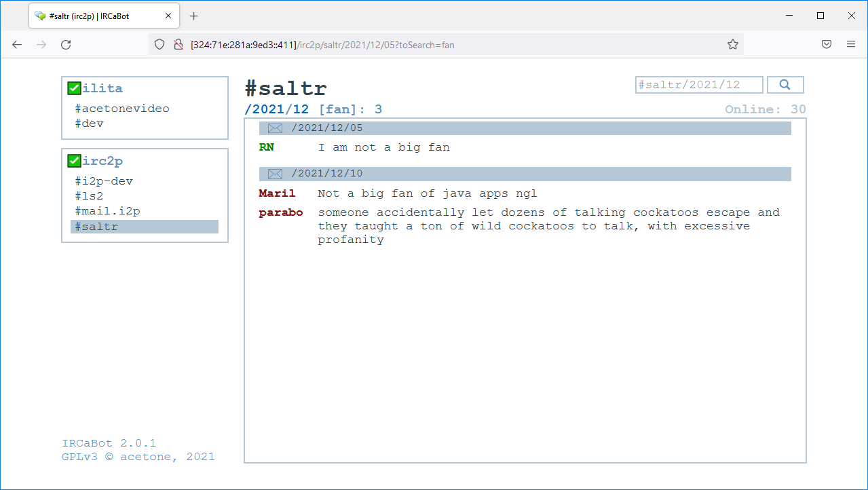Screen dimensions: 868x490
Task: Click the green check icon next to ilita
Action: pos(74,88)
